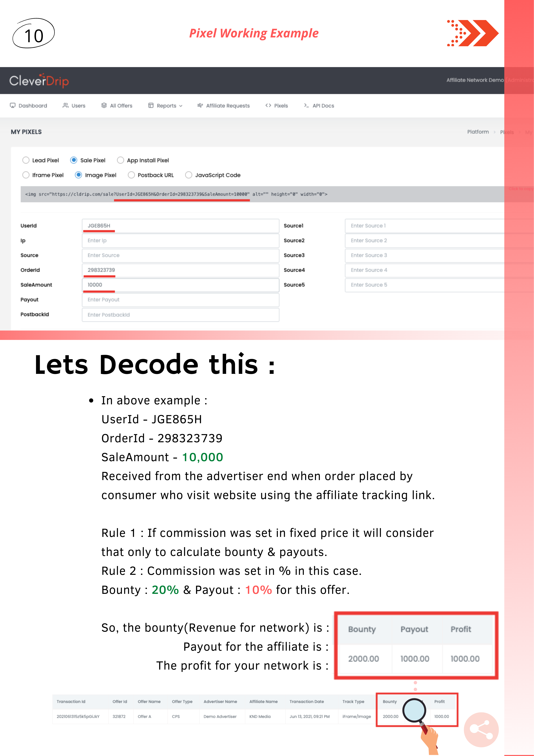534x756 pixels.
Task: Open the Dashboard menu item
Action: 29,106
